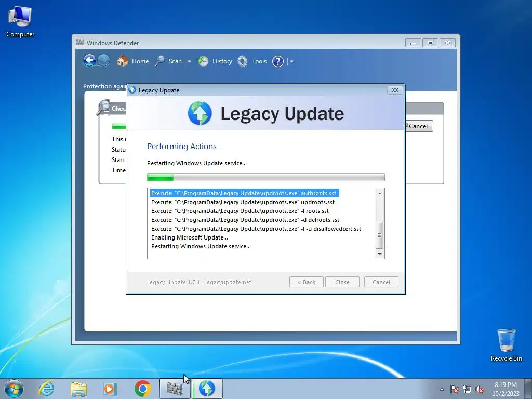The height and width of the screenshot is (399, 532).
Task: Close the Windows Defender window
Action: [447, 43]
